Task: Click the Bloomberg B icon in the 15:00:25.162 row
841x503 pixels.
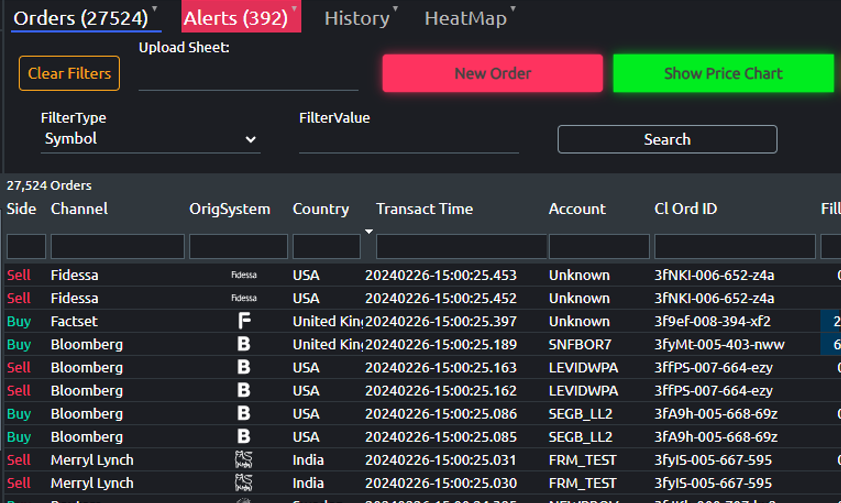Action: (x=244, y=390)
